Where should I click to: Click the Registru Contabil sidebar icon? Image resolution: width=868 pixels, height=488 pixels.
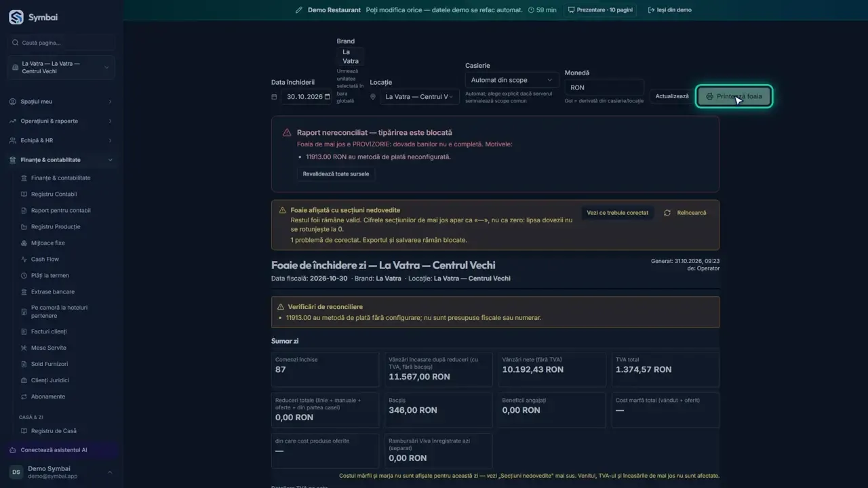tap(24, 195)
